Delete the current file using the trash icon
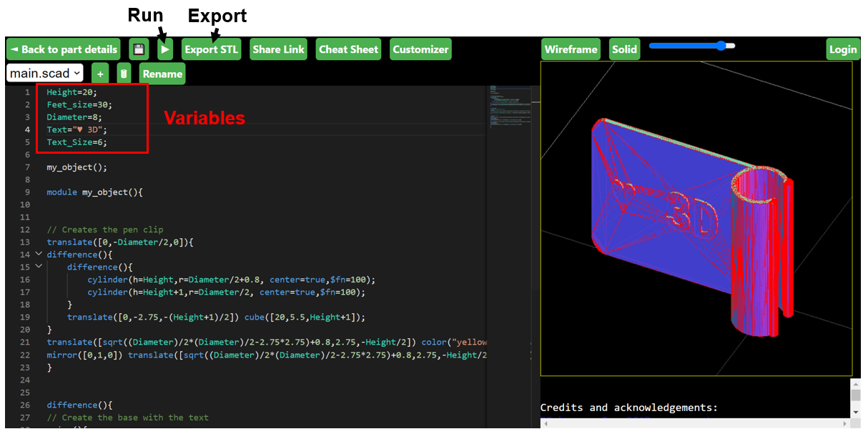Viewport: 868px width, 434px height. point(123,73)
